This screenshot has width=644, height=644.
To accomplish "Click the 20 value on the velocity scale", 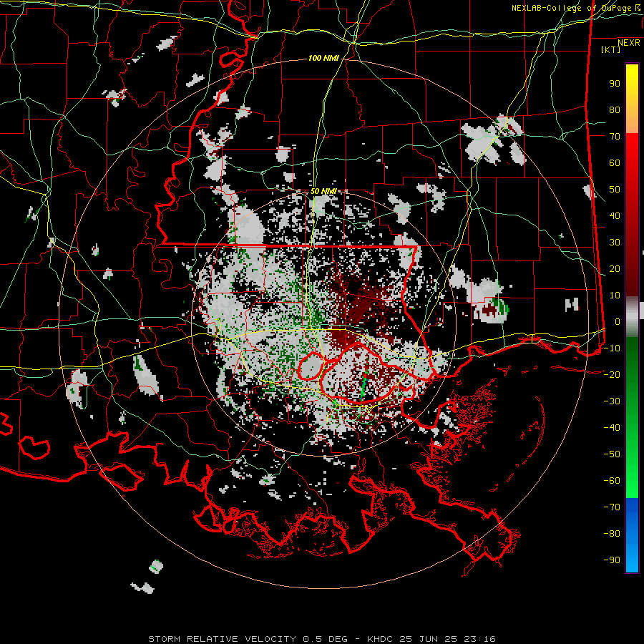I will (x=615, y=269).
